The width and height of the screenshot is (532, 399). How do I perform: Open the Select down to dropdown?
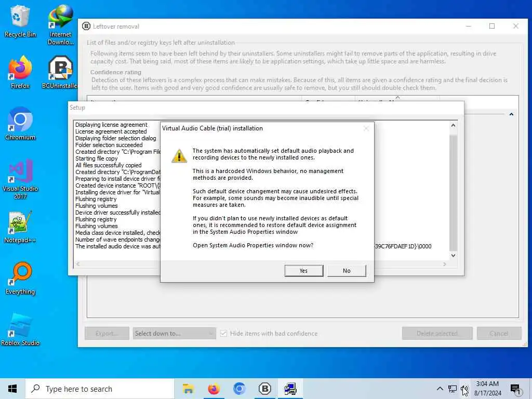click(174, 334)
